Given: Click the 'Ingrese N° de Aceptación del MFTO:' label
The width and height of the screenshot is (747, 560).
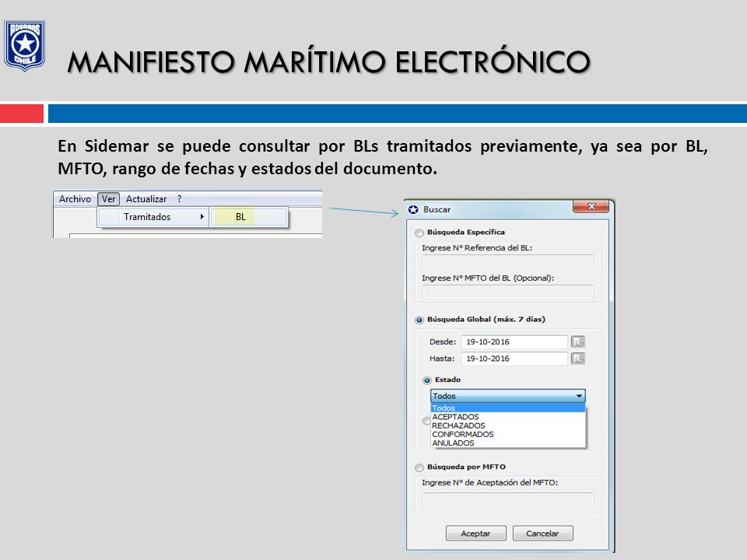Looking at the screenshot, I should click(x=489, y=483).
